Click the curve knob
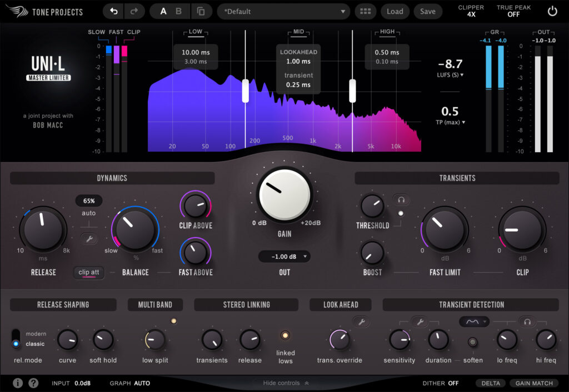This screenshot has height=392, width=569. [67, 340]
